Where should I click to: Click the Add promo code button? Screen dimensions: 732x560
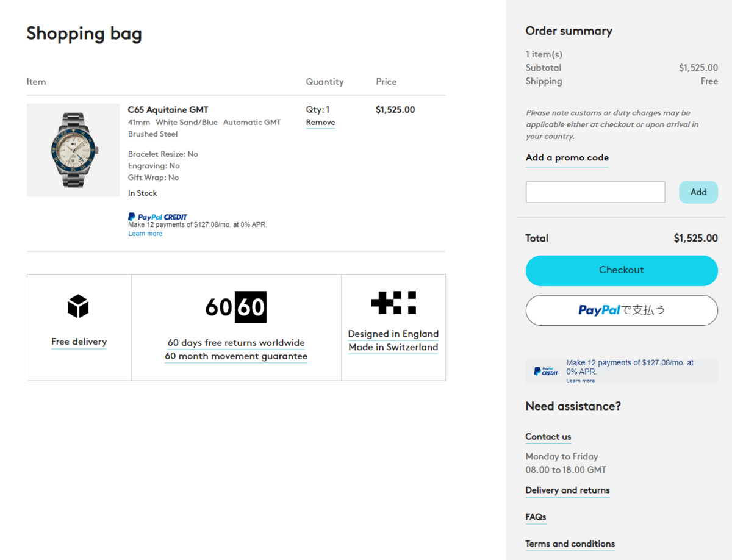698,192
